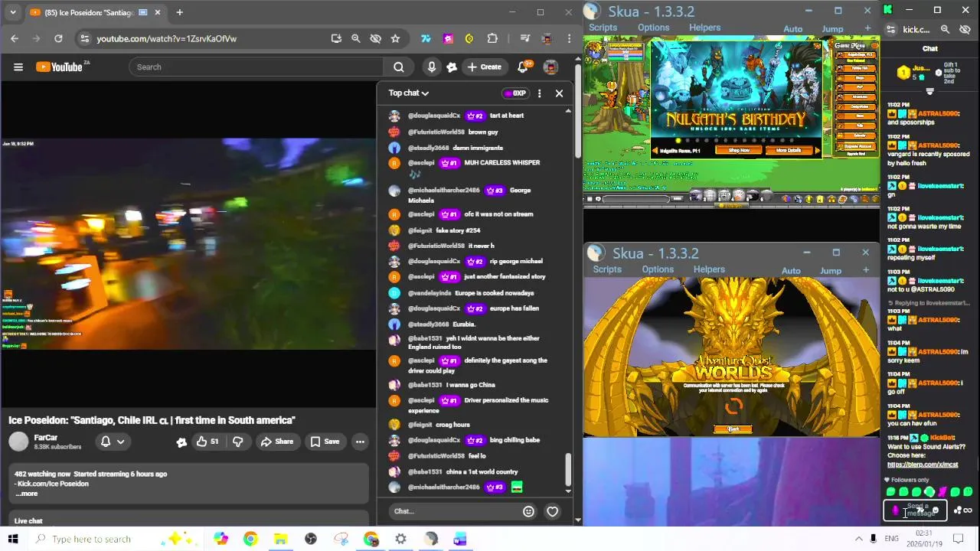The image size is (980, 551).
Task: Open YouTube account avatar menu
Action: point(550,67)
